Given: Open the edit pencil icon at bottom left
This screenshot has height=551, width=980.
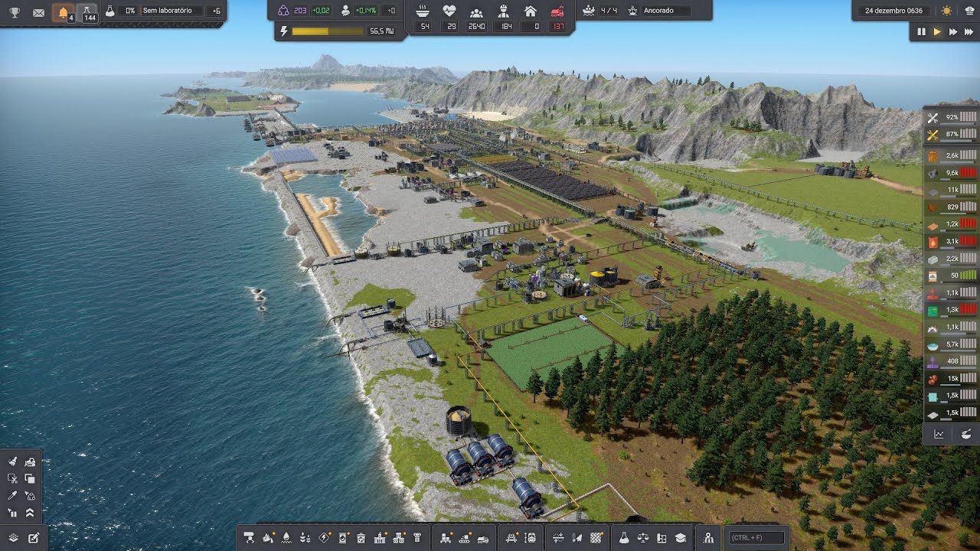Looking at the screenshot, I should pos(34,538).
